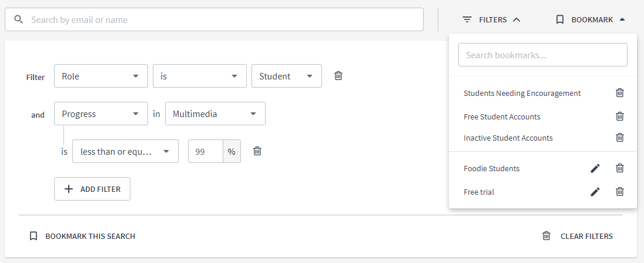Click the Add Filter button
The width and height of the screenshot is (644, 263).
(92, 189)
